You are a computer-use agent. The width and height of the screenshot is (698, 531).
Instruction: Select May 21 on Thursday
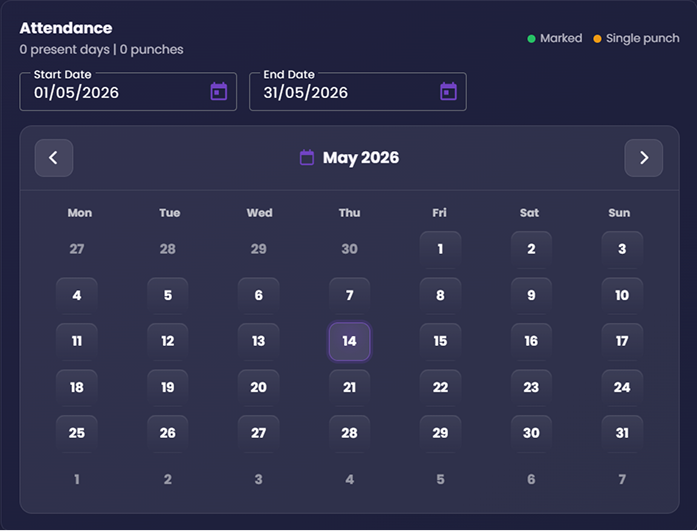[349, 388]
